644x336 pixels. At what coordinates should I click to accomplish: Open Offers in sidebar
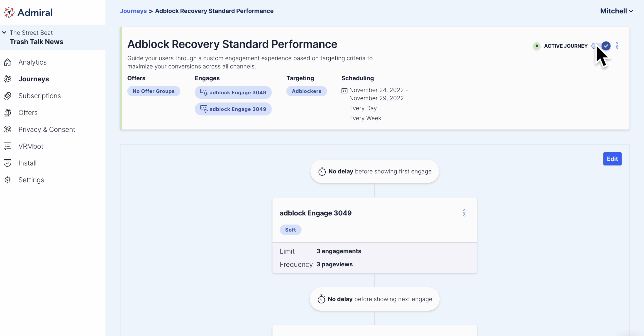(x=28, y=112)
